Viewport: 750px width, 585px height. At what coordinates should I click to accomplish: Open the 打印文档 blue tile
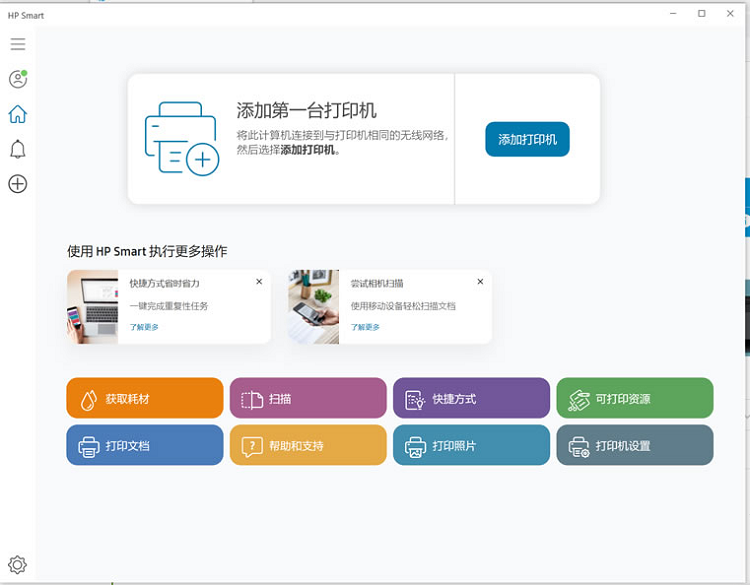[x=145, y=445]
